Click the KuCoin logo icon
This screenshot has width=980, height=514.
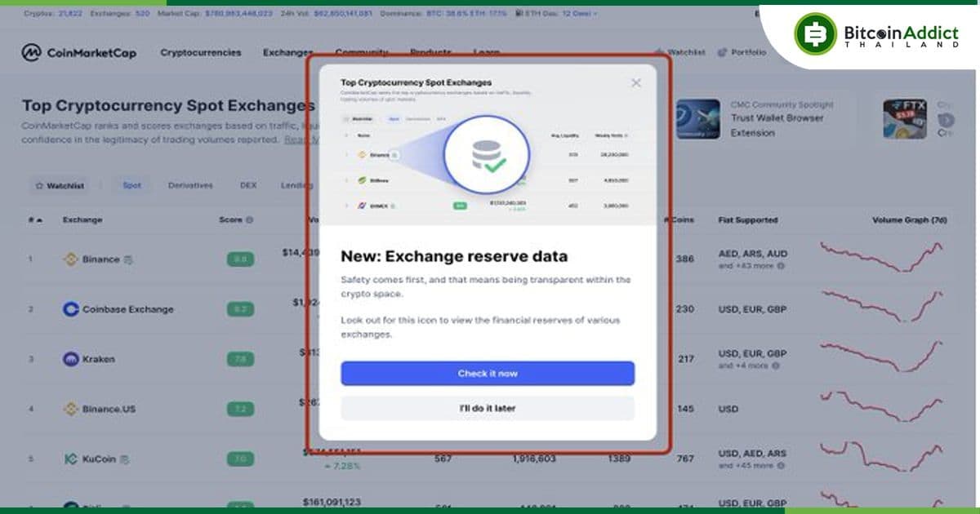(x=71, y=459)
